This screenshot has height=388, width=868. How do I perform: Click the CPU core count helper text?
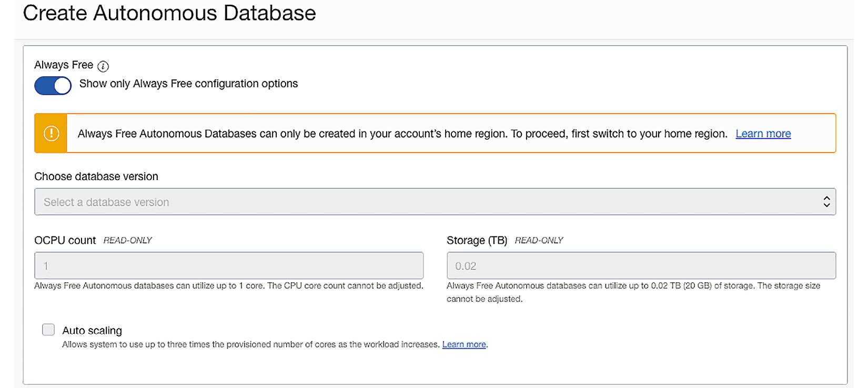pos(229,286)
